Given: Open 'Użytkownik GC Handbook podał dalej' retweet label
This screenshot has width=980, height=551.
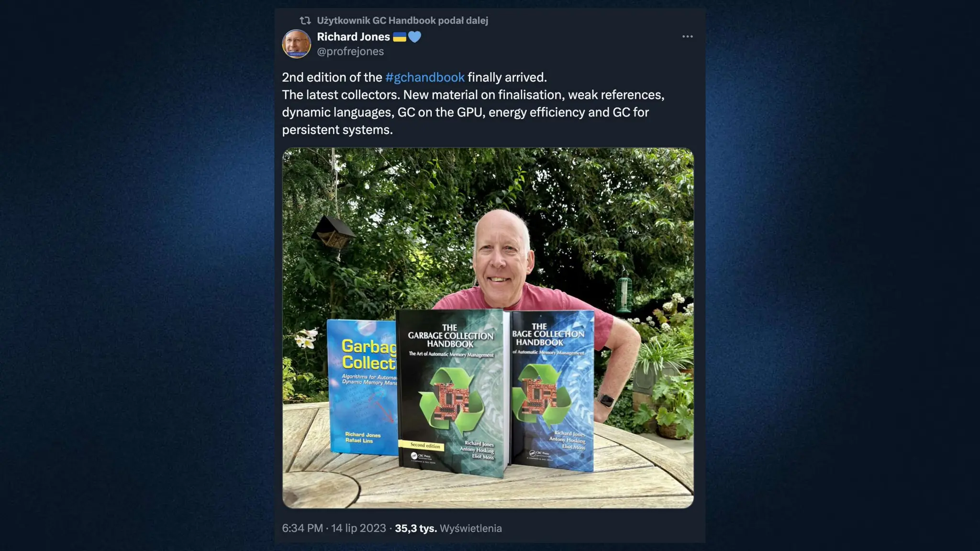Looking at the screenshot, I should (402, 21).
